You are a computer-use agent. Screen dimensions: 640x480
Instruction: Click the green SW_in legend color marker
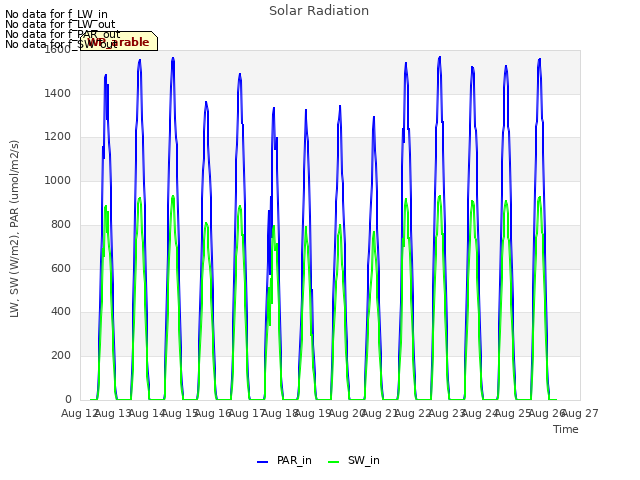pos(333,462)
